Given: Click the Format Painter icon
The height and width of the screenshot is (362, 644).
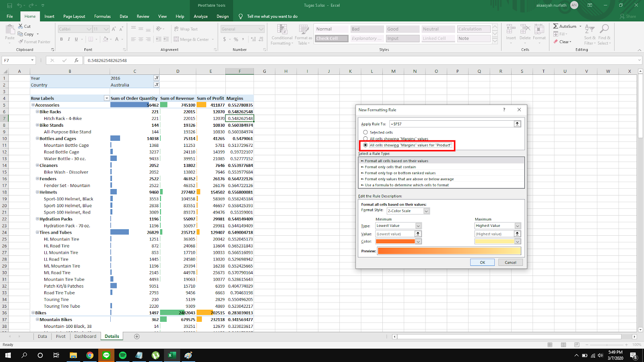Looking at the screenshot, I should [x=21, y=42].
